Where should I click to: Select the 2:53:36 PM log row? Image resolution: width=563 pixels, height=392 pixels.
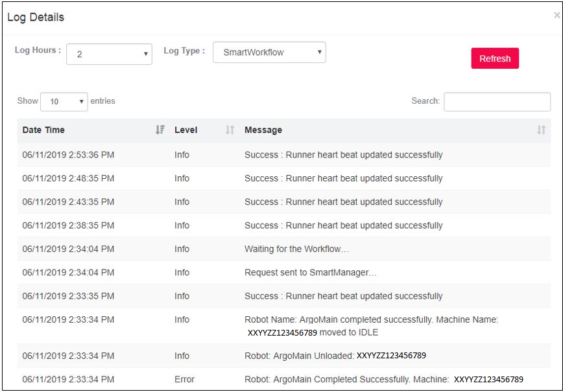[x=68, y=156]
